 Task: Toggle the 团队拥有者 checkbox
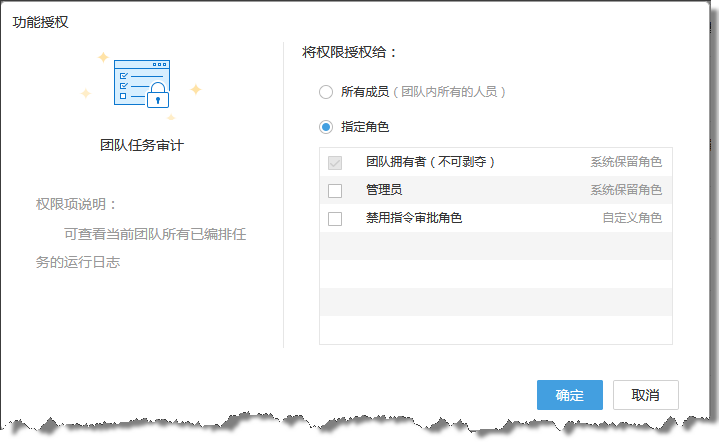[335, 162]
